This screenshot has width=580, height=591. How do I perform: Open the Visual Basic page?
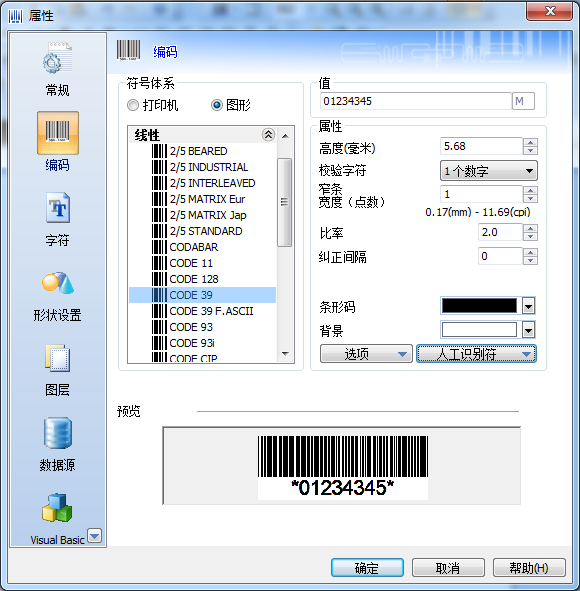(x=57, y=519)
